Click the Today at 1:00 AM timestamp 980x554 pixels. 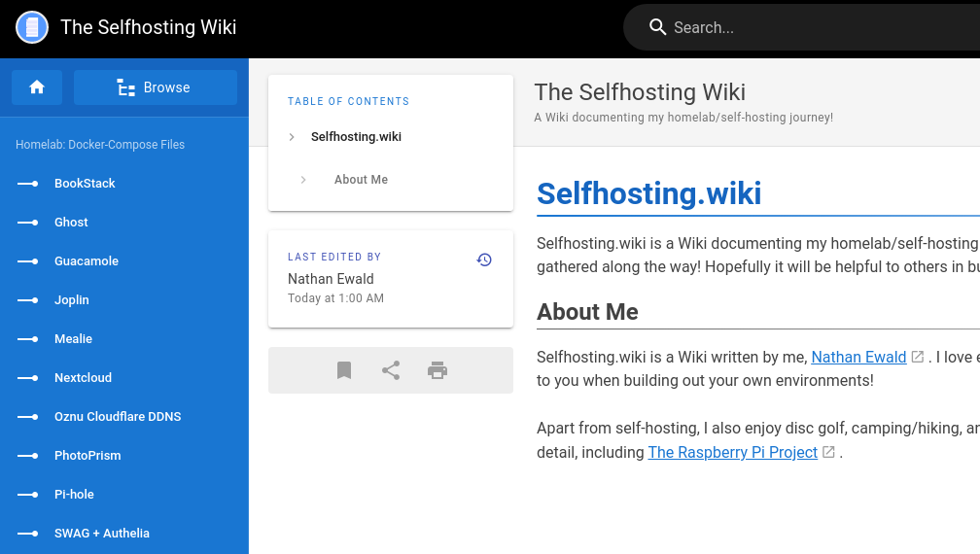tap(335, 298)
